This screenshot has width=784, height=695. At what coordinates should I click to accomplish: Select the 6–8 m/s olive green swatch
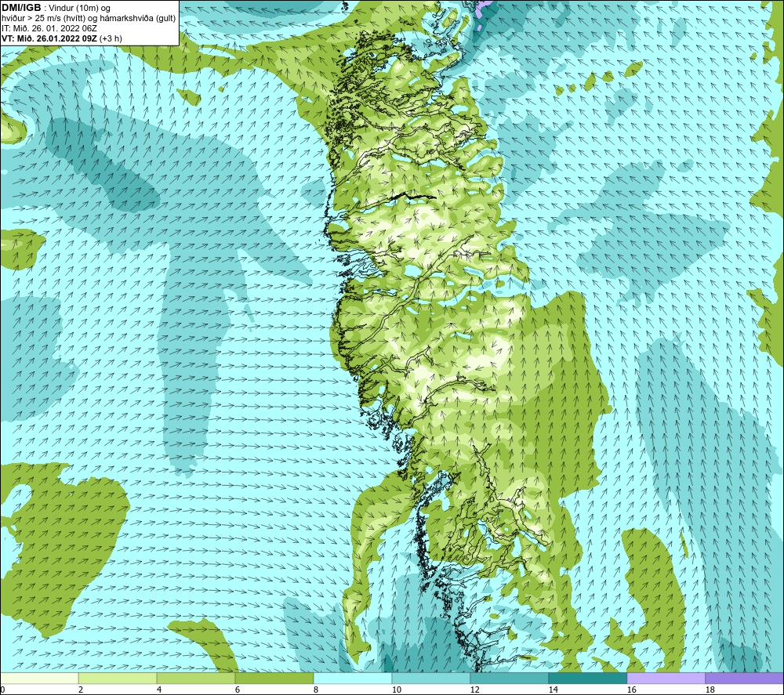coord(274,678)
